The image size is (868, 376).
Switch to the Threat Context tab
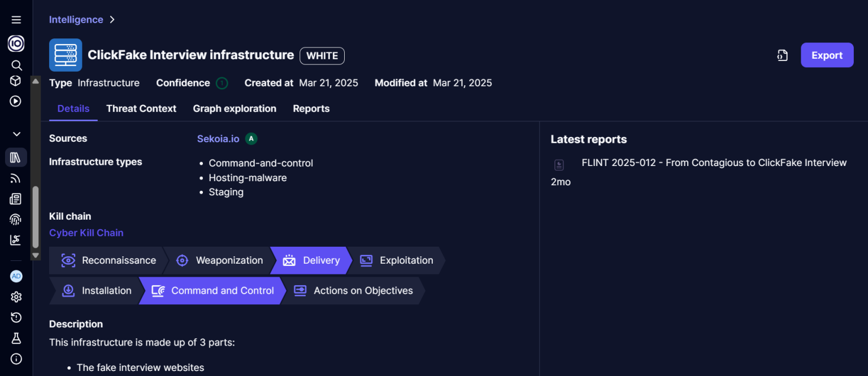pos(141,108)
